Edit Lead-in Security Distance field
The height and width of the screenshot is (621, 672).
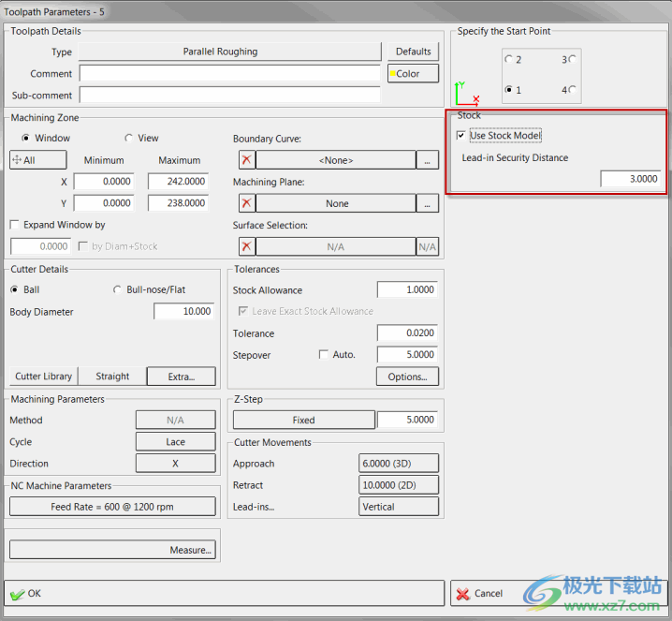631,179
